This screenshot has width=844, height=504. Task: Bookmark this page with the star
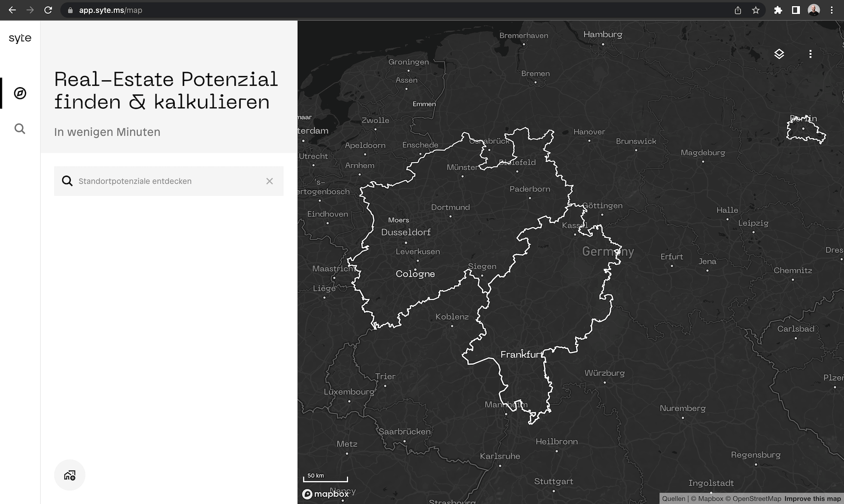[x=756, y=10]
